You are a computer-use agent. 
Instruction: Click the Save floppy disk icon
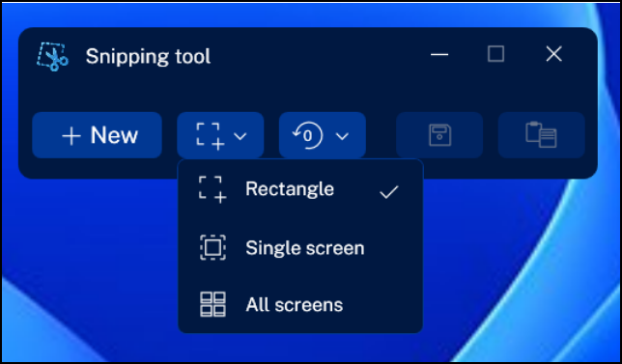[x=439, y=135]
